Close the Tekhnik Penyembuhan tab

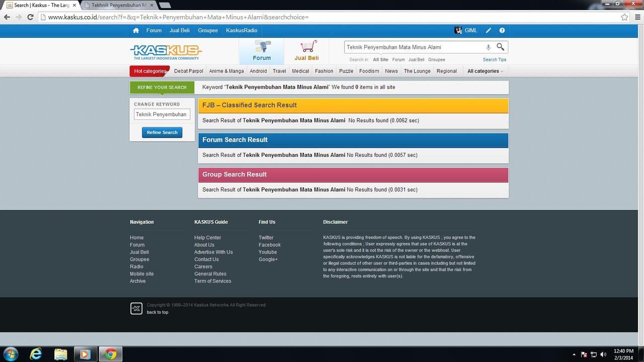coord(151,5)
